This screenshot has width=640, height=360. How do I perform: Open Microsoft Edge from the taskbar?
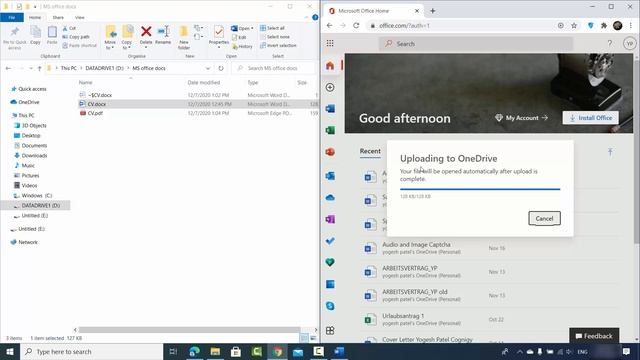coord(194,351)
